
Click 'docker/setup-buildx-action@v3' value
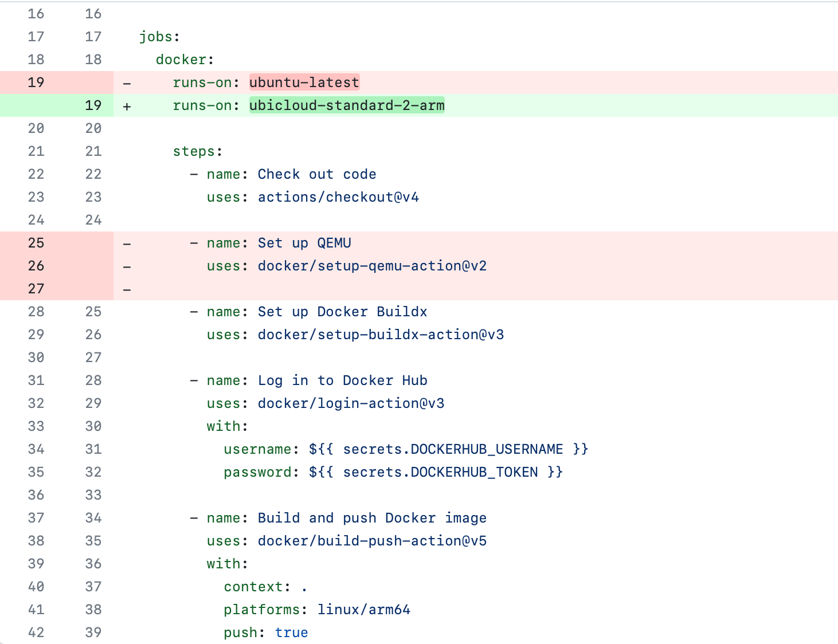[x=381, y=335]
